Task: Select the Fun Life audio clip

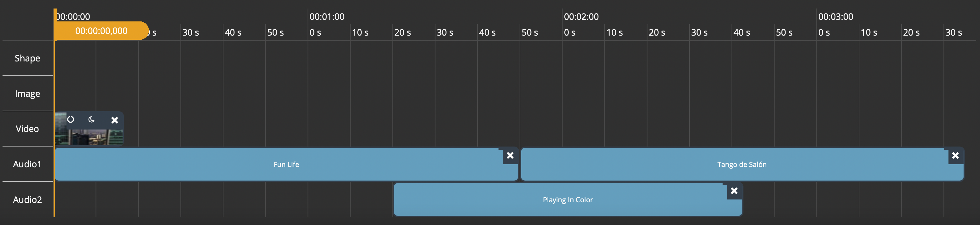Action: pos(286,164)
